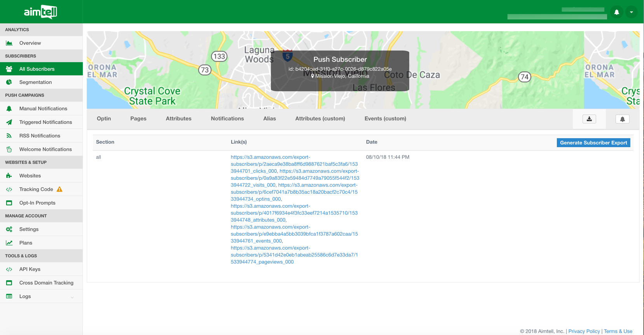Screen dimensions: 644x335
Task: Click the bell icon beside the download button
Action: point(622,119)
